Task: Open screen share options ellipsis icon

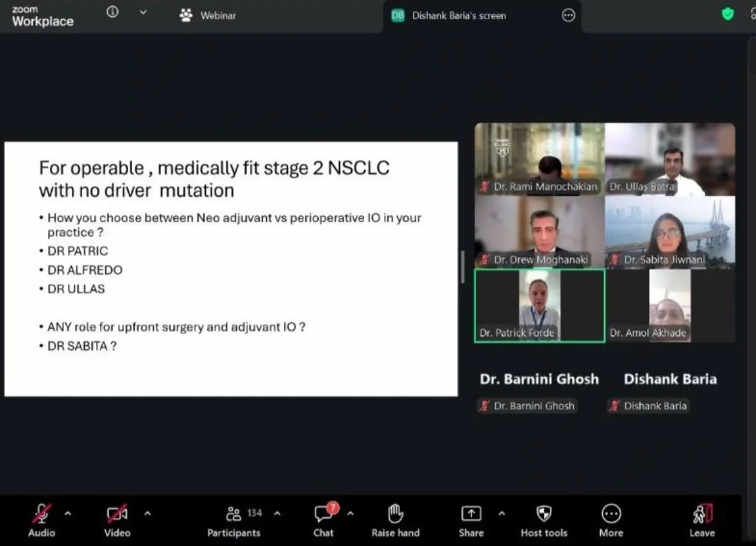Action: click(569, 16)
